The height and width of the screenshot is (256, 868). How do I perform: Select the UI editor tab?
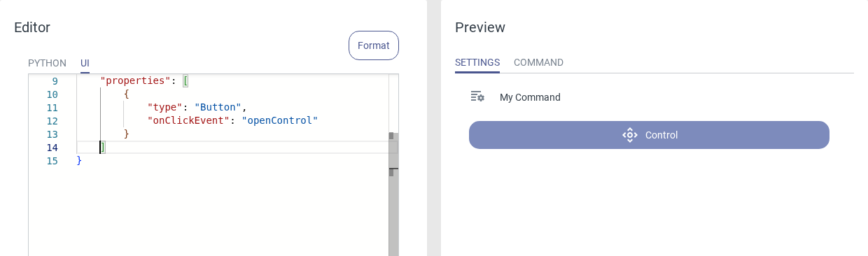(x=85, y=63)
